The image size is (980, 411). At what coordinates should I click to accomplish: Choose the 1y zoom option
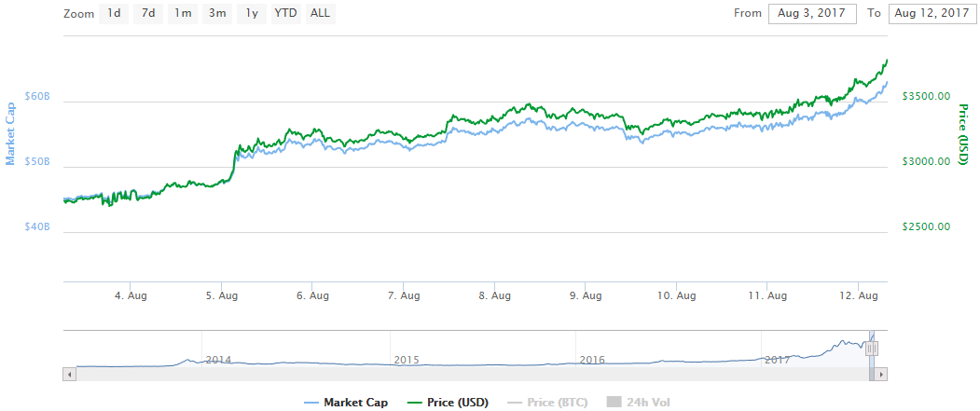[x=252, y=13]
